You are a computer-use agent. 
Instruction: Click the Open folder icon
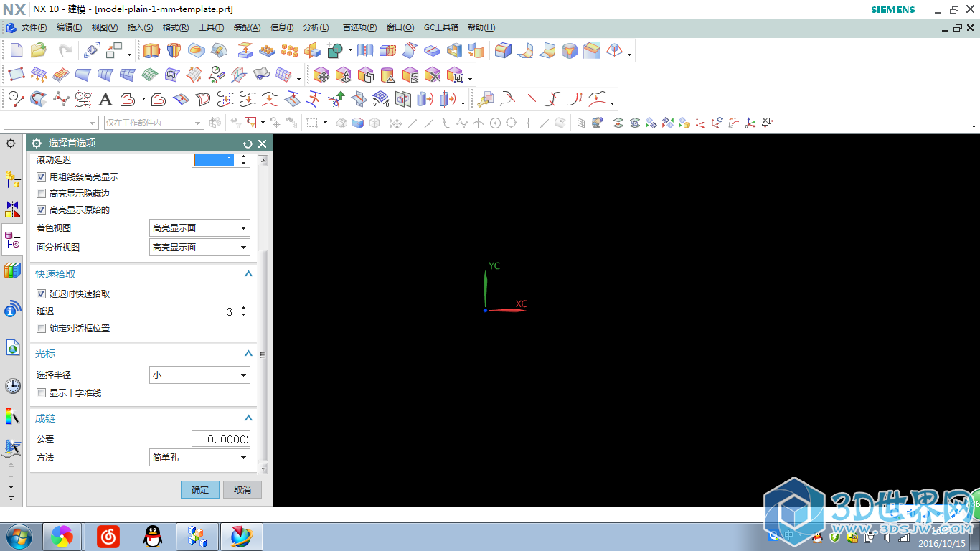39,51
